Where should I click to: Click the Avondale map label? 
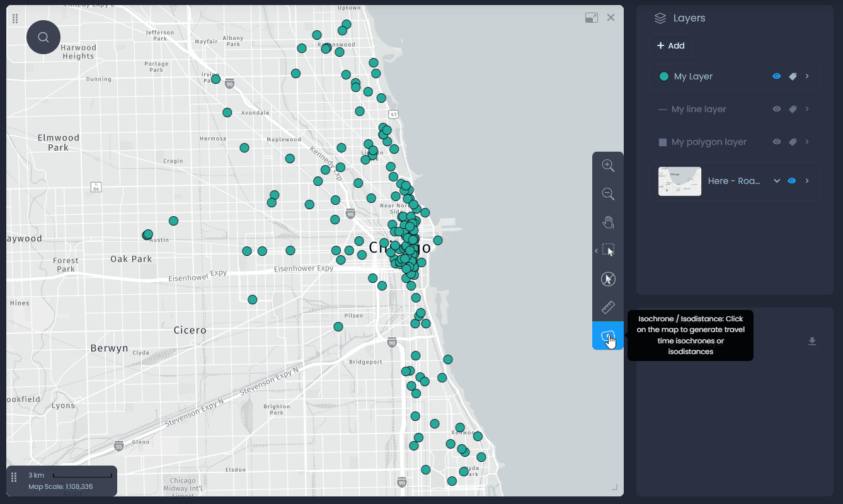click(255, 113)
